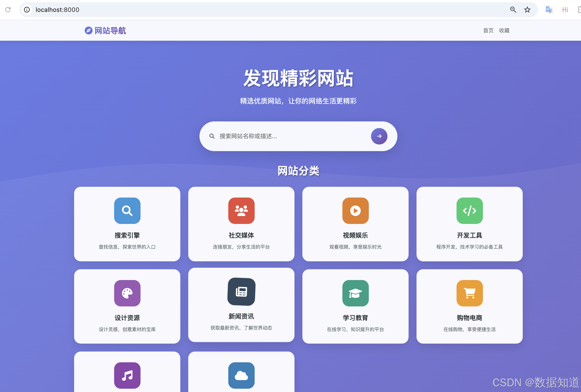Click the browser zoom magnifier icon

513,10
